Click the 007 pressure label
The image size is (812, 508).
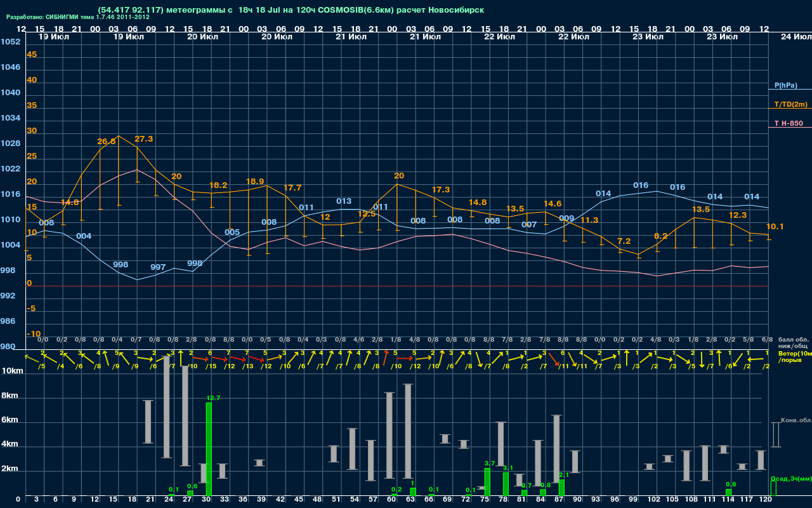tap(529, 224)
